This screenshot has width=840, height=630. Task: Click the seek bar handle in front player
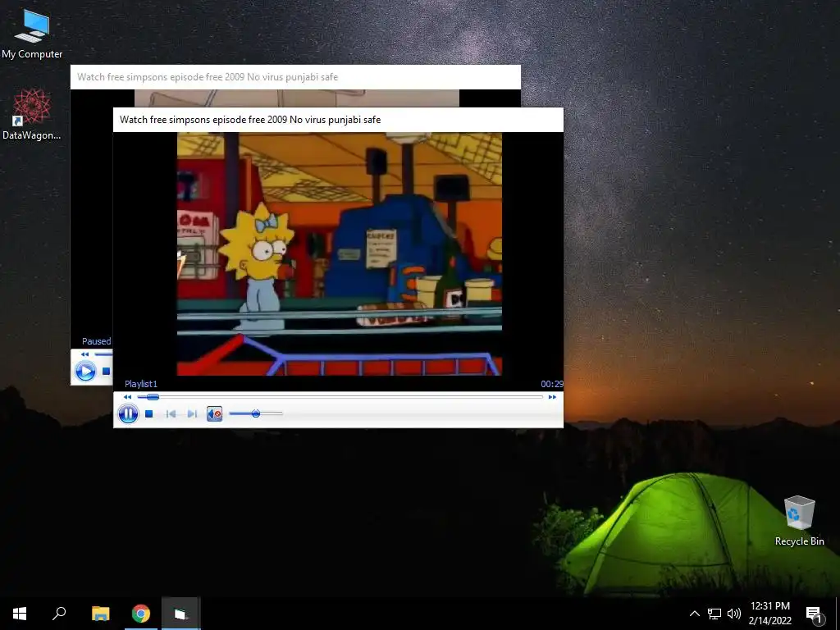153,397
